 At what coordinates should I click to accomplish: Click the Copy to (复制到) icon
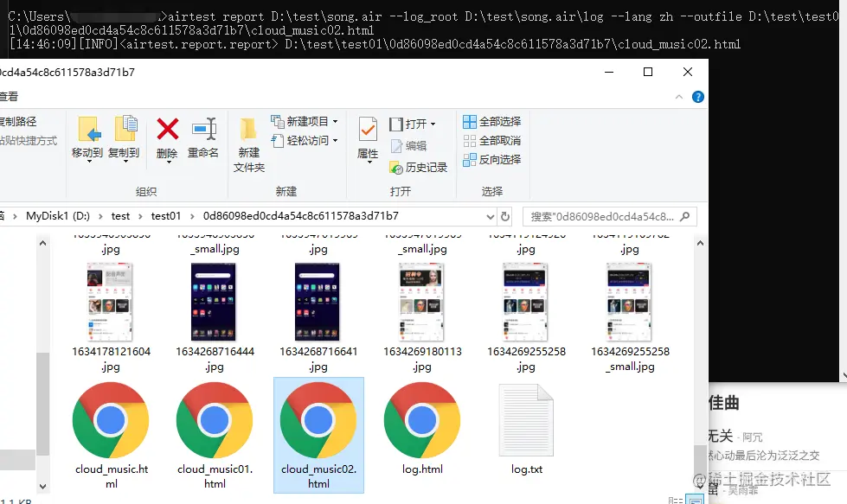125,130
